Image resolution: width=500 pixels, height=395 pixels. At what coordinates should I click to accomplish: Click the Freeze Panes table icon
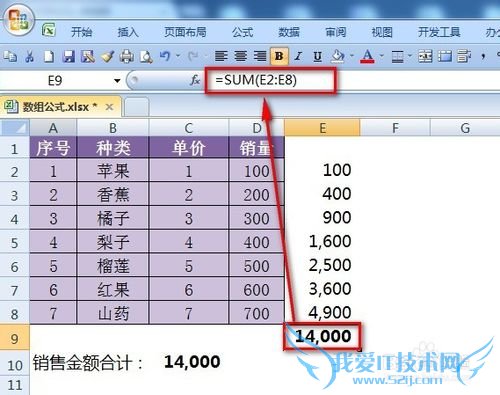[x=445, y=56]
